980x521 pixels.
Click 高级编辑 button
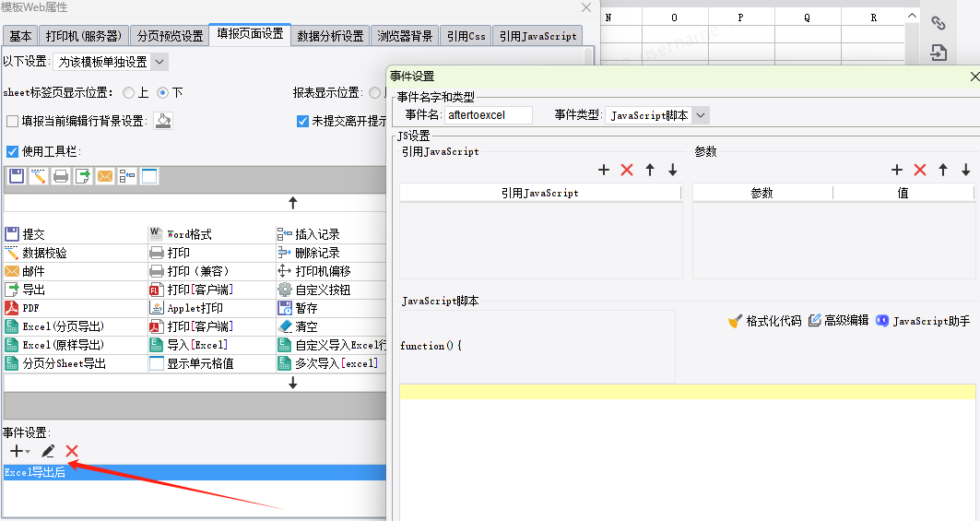[x=839, y=321]
